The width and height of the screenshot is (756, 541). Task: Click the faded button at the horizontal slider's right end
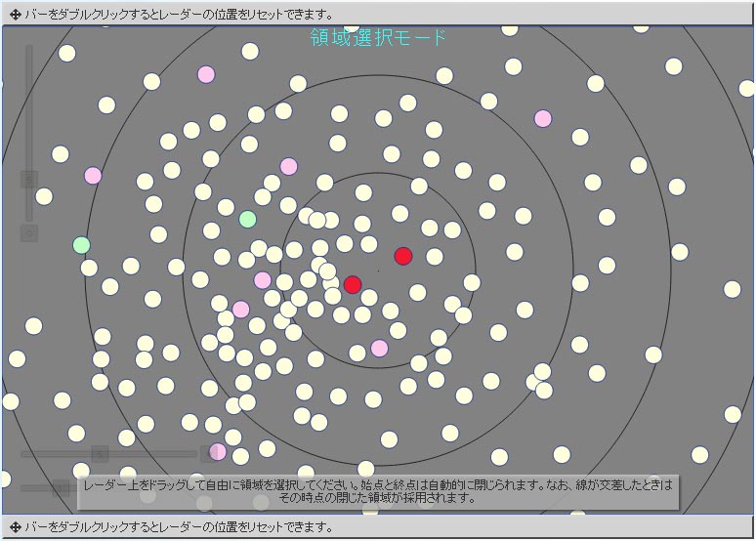[x=208, y=453]
